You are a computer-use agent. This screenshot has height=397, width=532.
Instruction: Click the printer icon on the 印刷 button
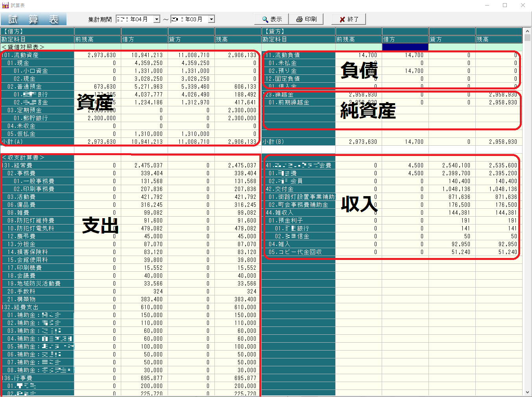tap(299, 19)
